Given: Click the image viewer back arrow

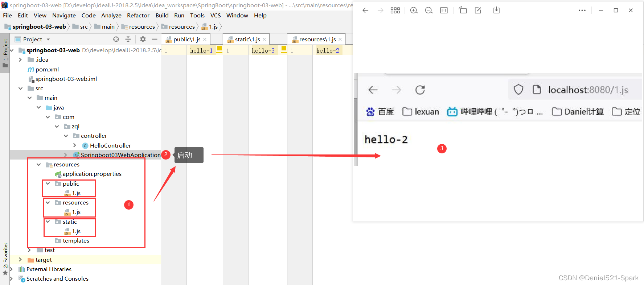Looking at the screenshot, I should (x=365, y=11).
